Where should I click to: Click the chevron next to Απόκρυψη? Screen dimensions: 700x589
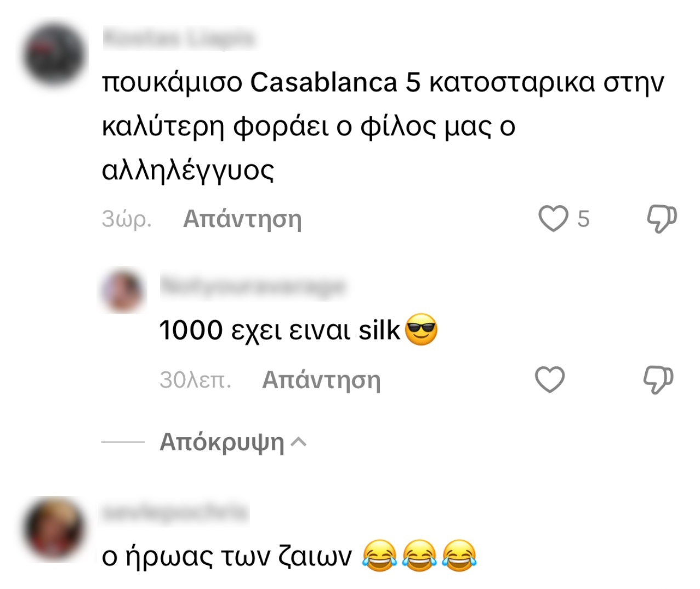(x=298, y=442)
